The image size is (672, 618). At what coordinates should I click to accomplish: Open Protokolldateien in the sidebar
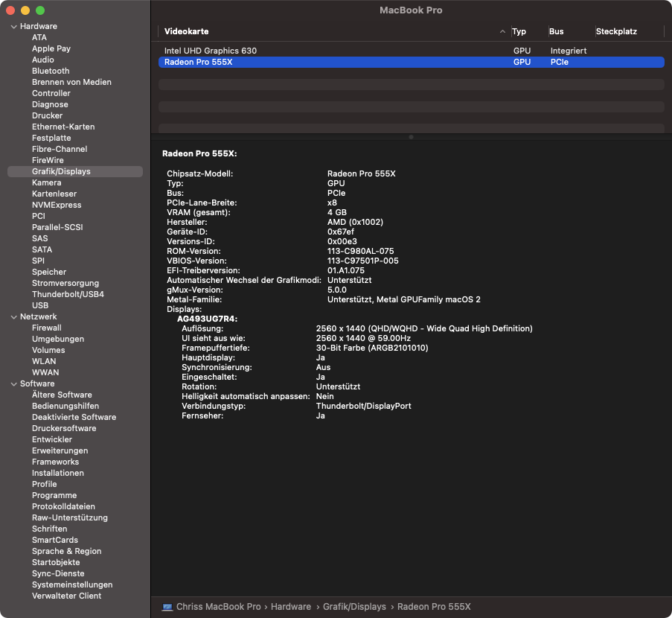[x=63, y=506]
